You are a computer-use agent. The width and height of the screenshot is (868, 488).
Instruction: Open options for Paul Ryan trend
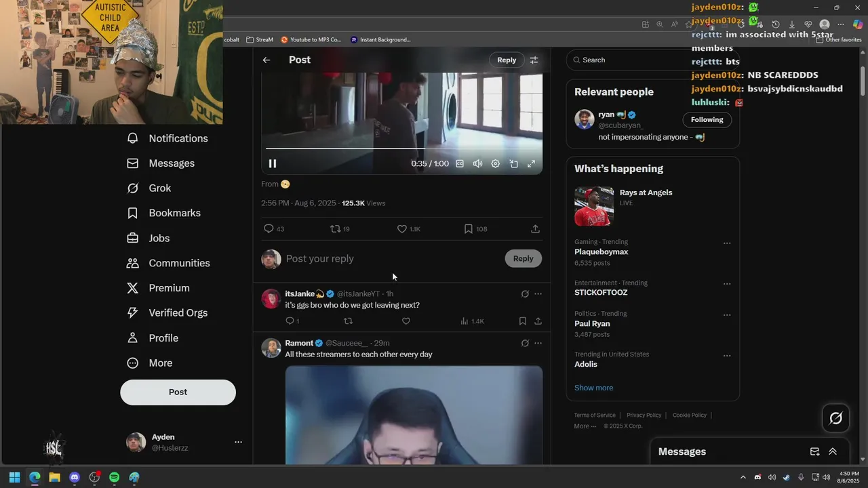tap(727, 314)
